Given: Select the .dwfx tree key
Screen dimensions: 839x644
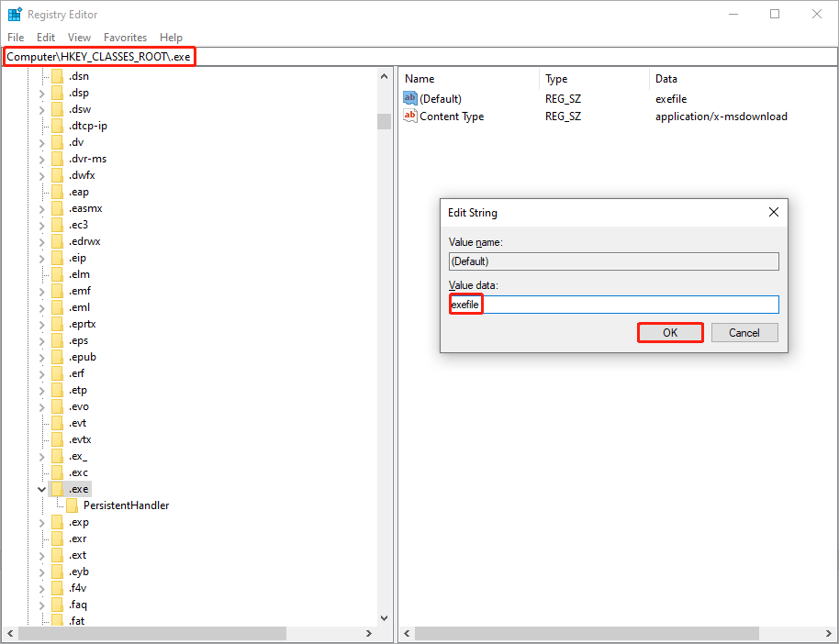Looking at the screenshot, I should pyautogui.click(x=82, y=175).
